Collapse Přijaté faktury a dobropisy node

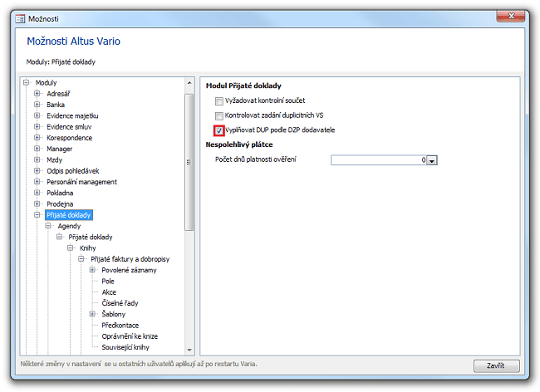tap(81, 259)
